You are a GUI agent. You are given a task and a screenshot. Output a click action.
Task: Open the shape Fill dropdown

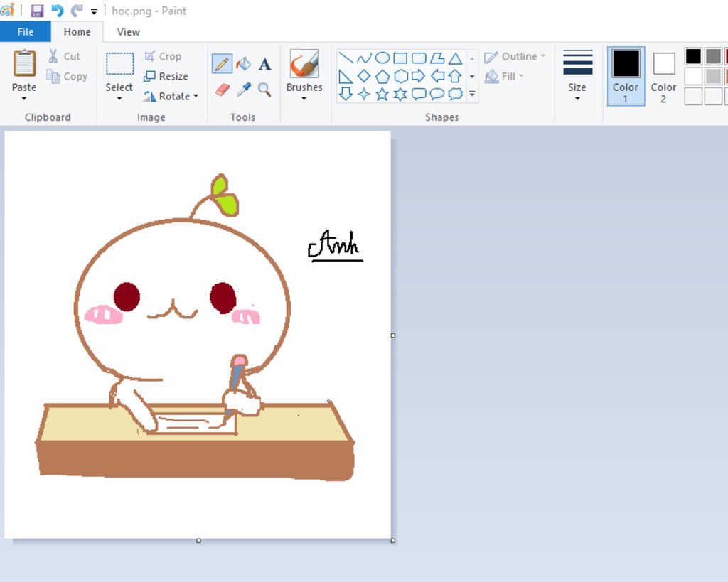click(x=504, y=76)
